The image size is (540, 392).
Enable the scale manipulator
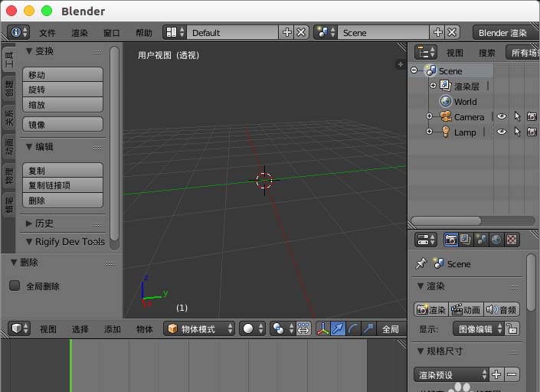click(368, 328)
